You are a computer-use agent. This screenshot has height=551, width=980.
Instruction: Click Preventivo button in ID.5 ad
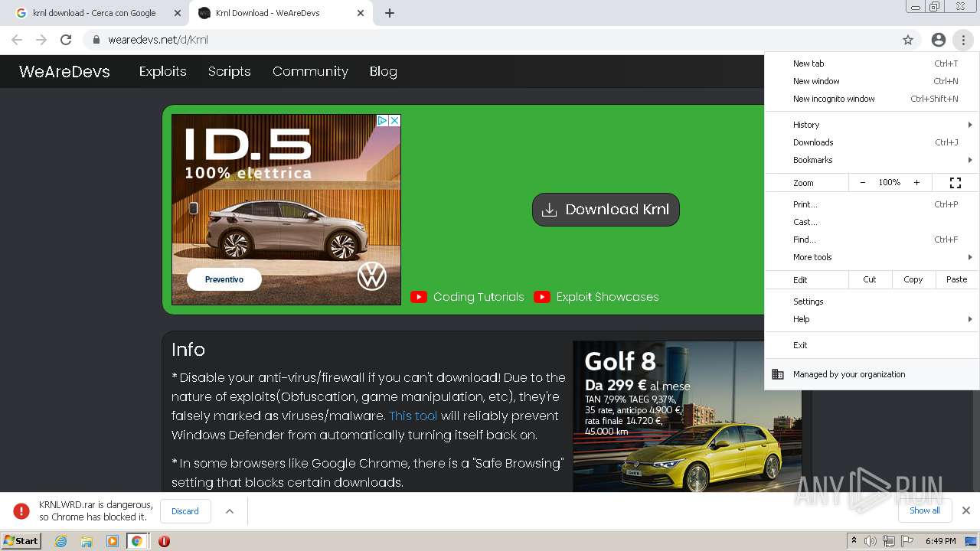point(224,279)
